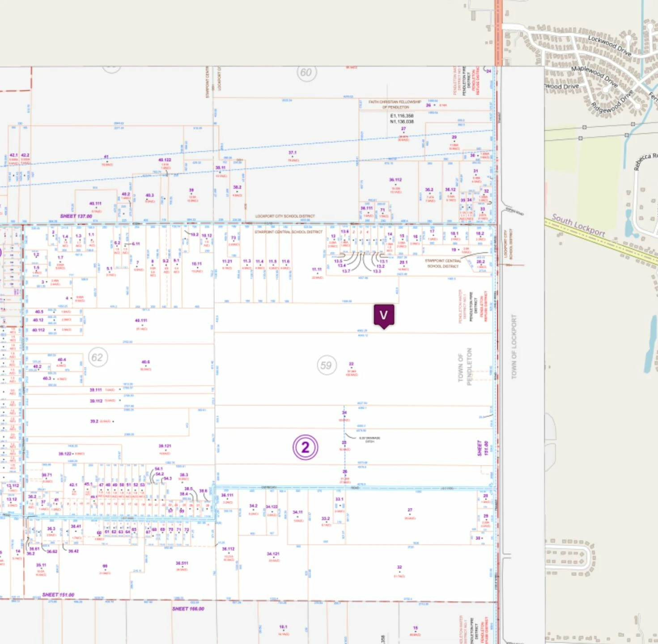Select parcel 38.511

pos(182,563)
